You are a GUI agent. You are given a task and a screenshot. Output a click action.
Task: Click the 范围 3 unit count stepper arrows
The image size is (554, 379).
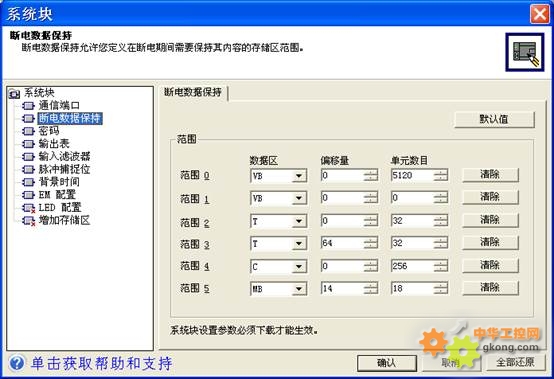tap(441, 244)
